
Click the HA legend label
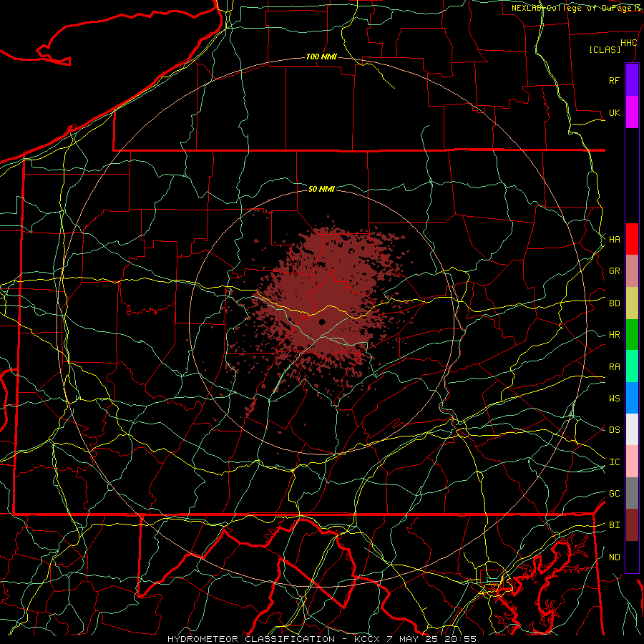(x=614, y=240)
